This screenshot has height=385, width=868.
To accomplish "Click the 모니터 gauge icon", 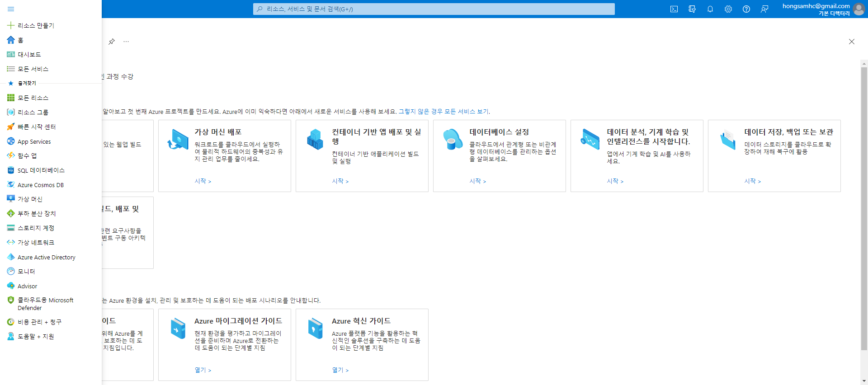I will pyautogui.click(x=11, y=271).
